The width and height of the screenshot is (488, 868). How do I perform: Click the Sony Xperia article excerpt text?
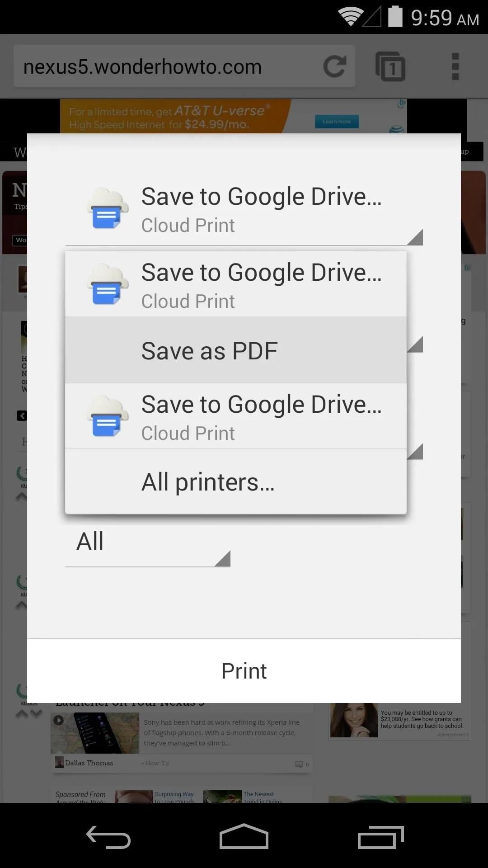pos(222,733)
